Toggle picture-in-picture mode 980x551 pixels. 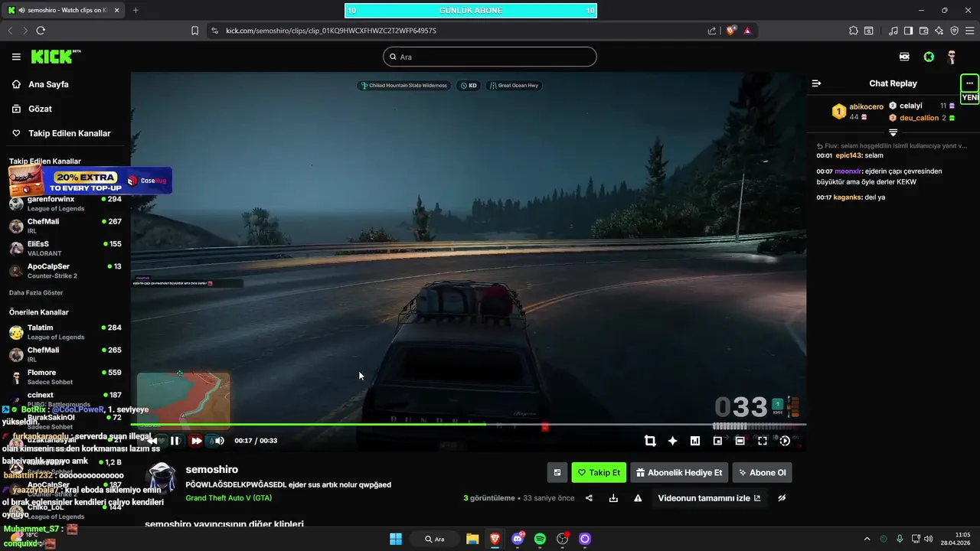(717, 441)
